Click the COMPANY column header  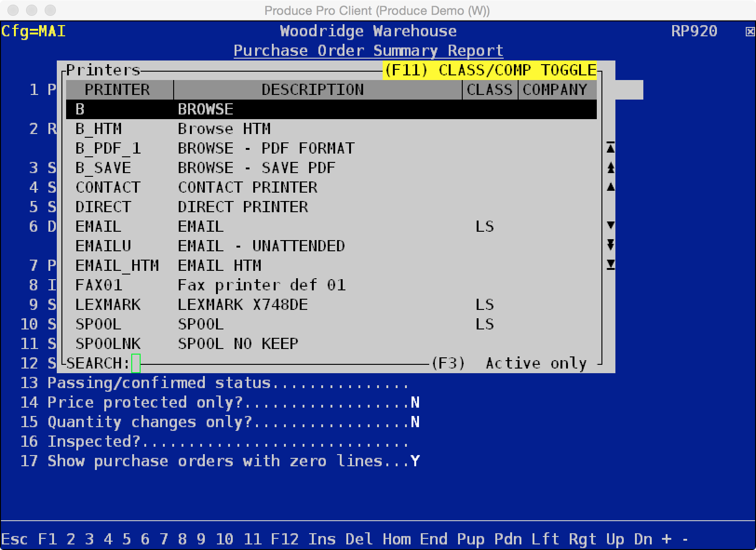point(558,90)
